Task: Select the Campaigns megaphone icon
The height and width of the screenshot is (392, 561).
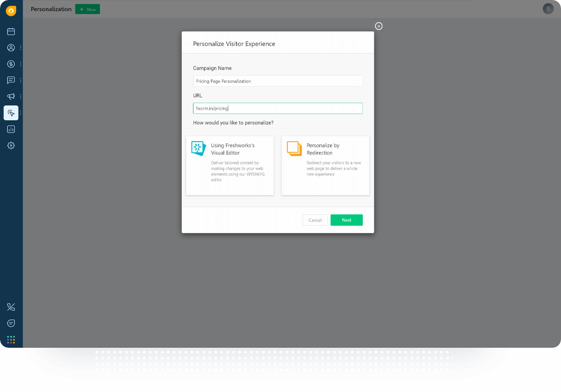Action: [x=11, y=96]
